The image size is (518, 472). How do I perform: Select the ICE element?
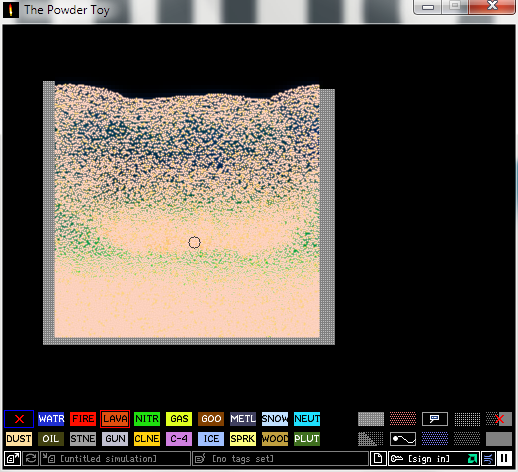pyautogui.click(x=211, y=439)
